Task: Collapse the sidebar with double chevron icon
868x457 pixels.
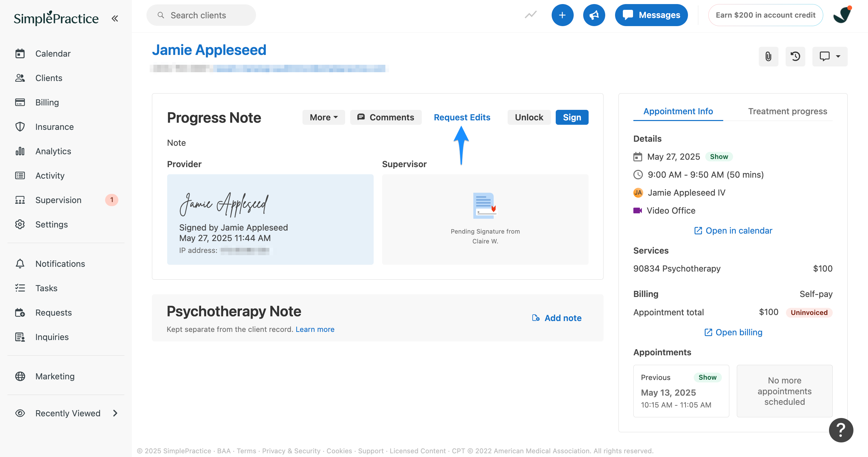Action: (x=115, y=18)
